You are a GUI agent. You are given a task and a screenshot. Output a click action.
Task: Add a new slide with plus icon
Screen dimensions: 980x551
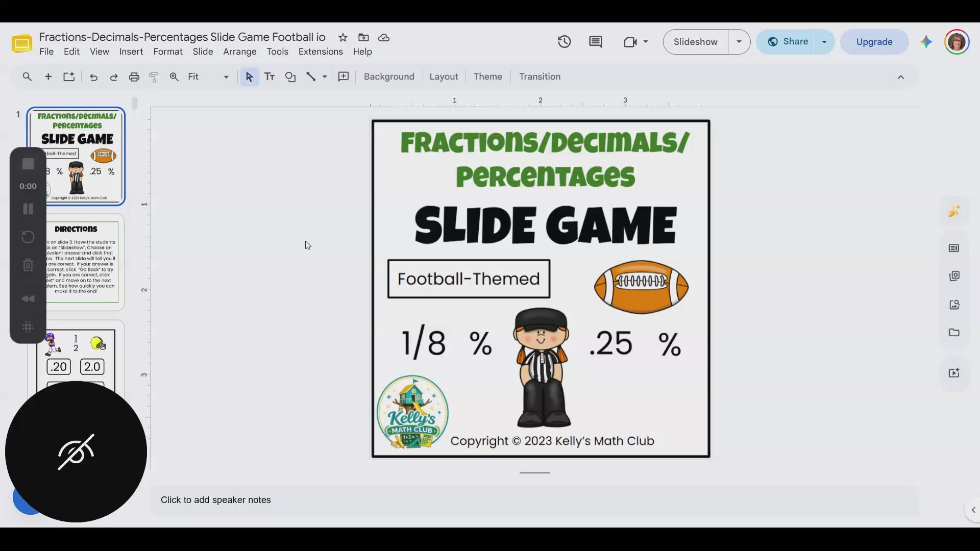click(x=48, y=77)
